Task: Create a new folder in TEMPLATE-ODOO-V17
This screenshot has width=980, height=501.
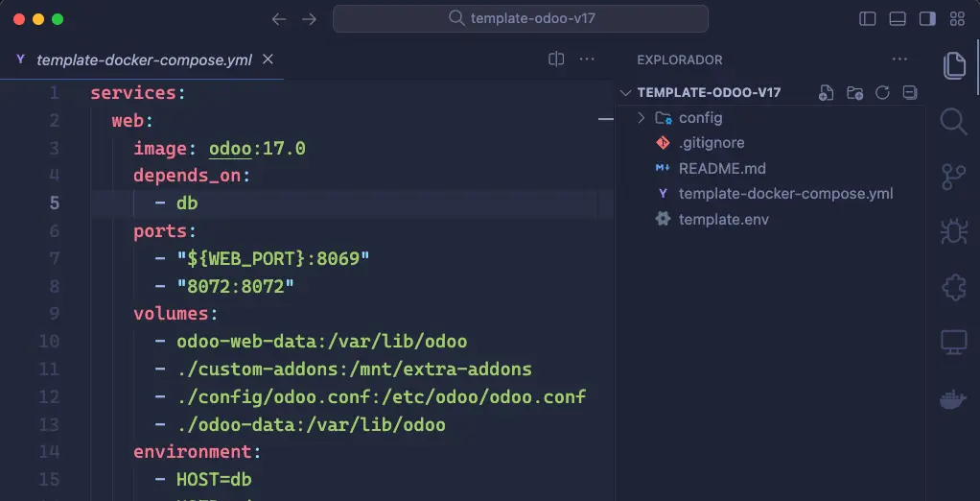Action: tap(854, 93)
